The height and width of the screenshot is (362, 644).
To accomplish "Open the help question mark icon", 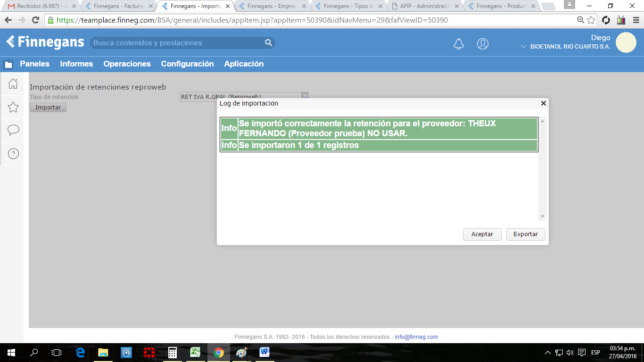I will [x=13, y=153].
